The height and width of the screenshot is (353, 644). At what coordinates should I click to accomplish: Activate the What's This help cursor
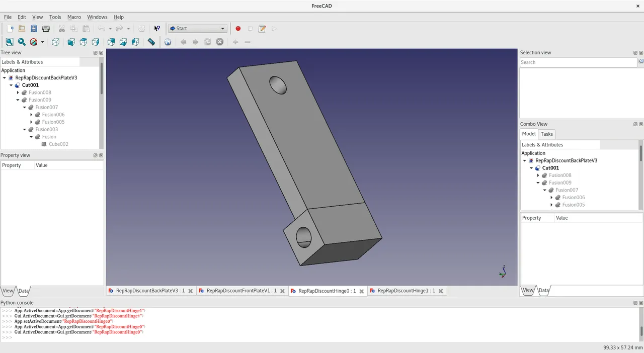coord(157,29)
